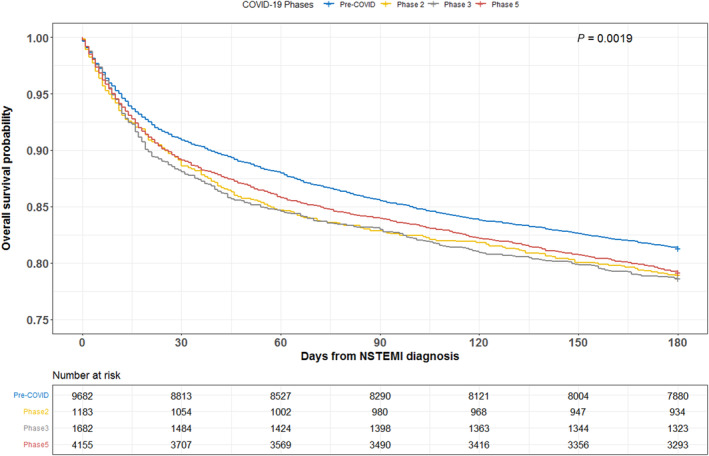Viewport: 709px width, 456px height.
Task: Click the red Phase 5 legend marker
Action: pyautogui.click(x=479, y=4)
